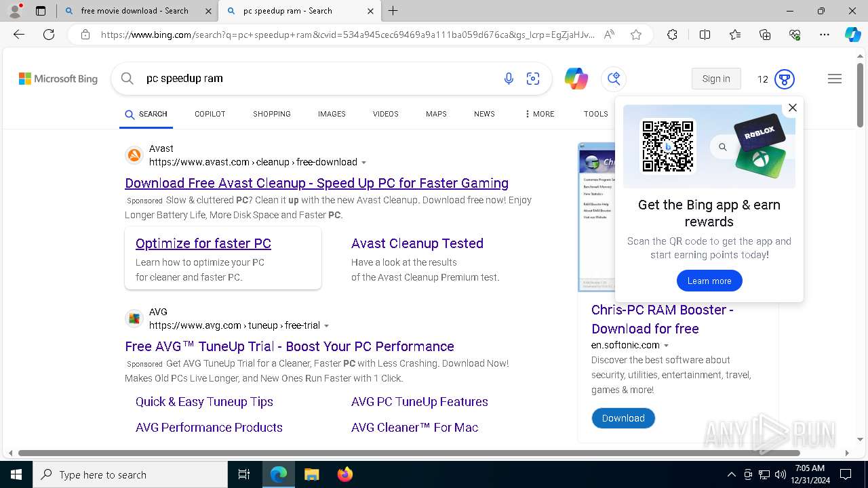This screenshot has height=488, width=868.
Task: Click the Learn more button
Action: coord(709,281)
